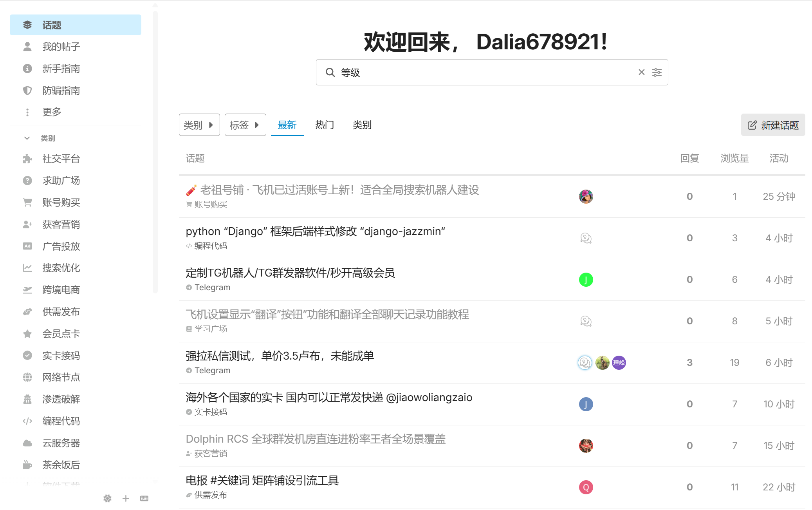Open the advanced search filters icon

coord(657,72)
